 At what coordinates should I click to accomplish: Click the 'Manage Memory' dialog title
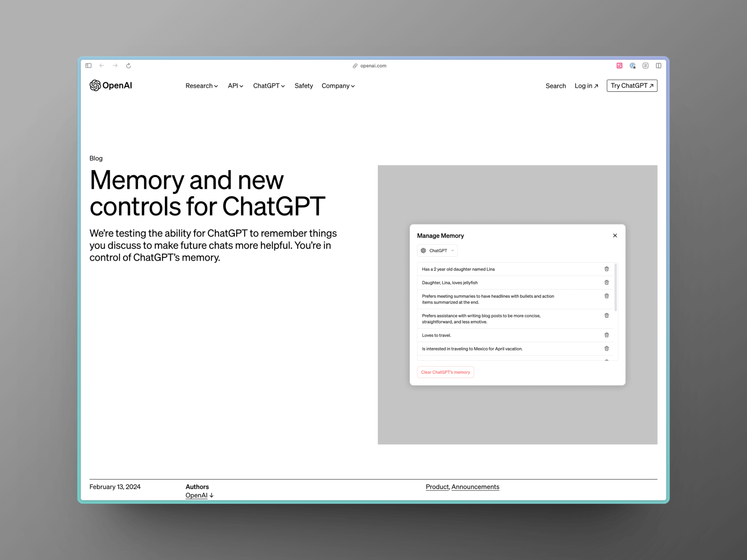tap(440, 236)
